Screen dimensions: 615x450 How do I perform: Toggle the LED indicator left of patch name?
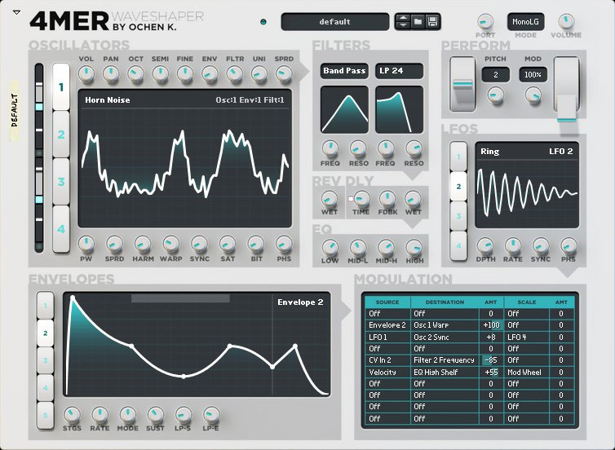[x=264, y=21]
